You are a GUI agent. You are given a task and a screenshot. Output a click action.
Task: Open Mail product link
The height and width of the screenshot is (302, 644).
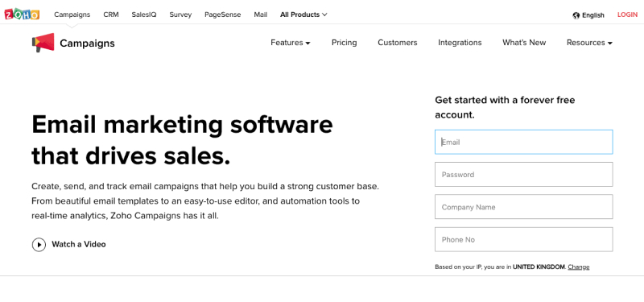click(260, 14)
